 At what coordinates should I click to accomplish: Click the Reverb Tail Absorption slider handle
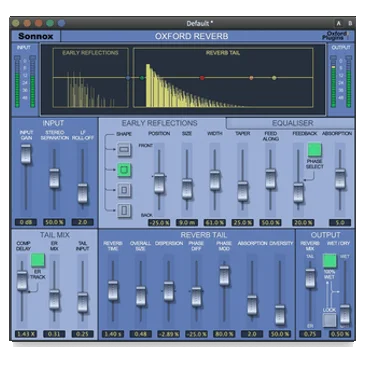click(x=252, y=305)
